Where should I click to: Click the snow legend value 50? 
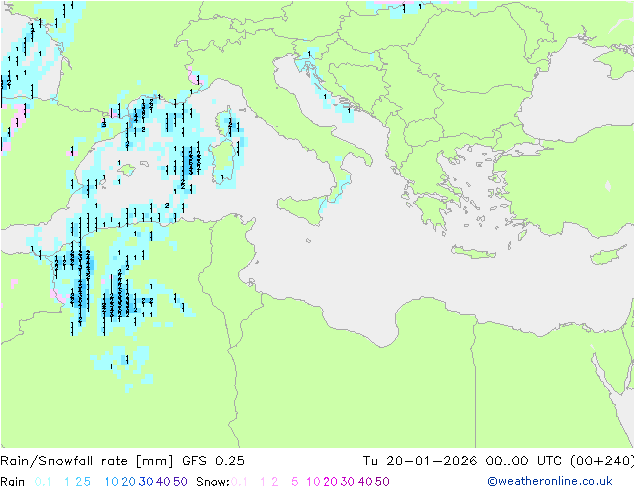pyautogui.click(x=382, y=482)
